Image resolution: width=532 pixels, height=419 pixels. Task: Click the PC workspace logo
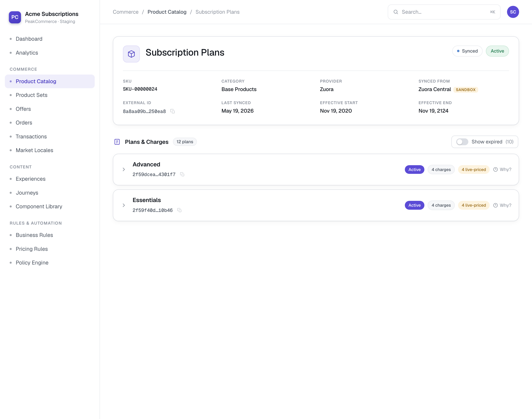15,17
